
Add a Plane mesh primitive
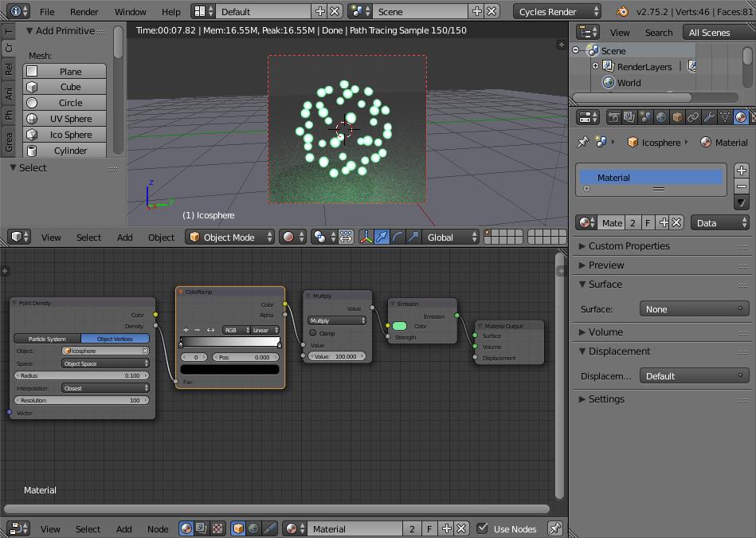click(x=65, y=72)
